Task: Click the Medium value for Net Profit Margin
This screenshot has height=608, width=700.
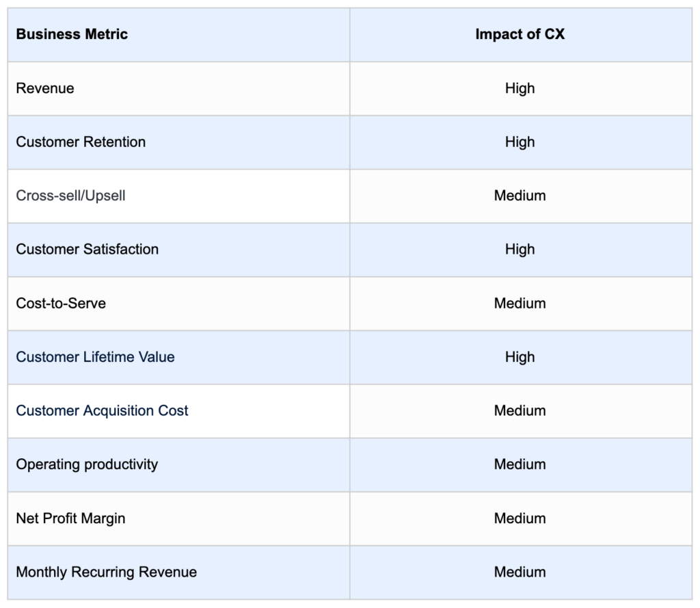Action: click(520, 518)
